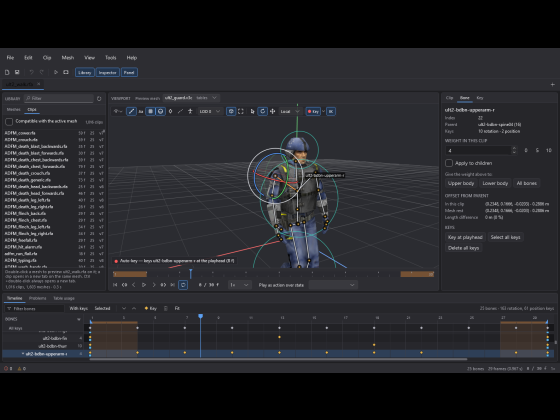
Task: Toggle Compatible with the active mesh checkbox
Action: tap(9, 122)
